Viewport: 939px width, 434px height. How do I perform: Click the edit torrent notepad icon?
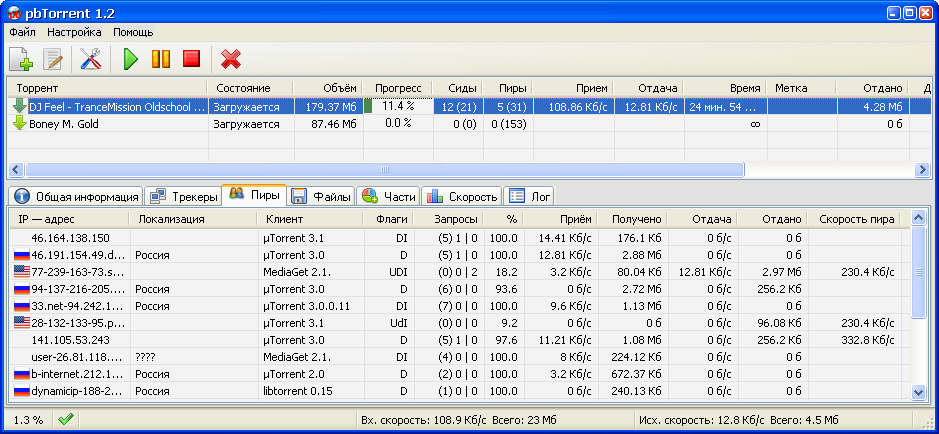pyautogui.click(x=53, y=60)
